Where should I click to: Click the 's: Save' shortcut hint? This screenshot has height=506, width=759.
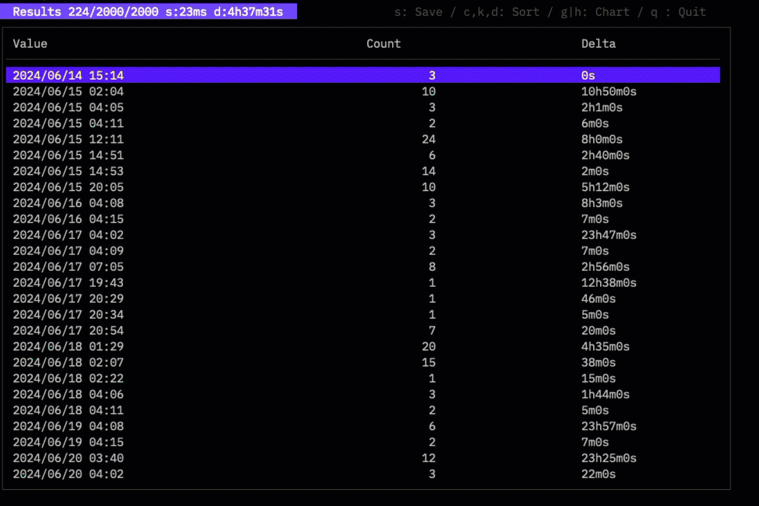click(x=418, y=12)
